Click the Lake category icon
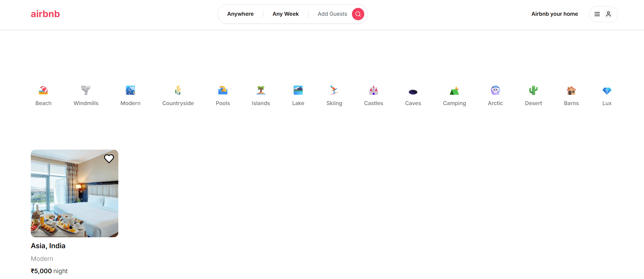644x279 pixels. [x=298, y=90]
